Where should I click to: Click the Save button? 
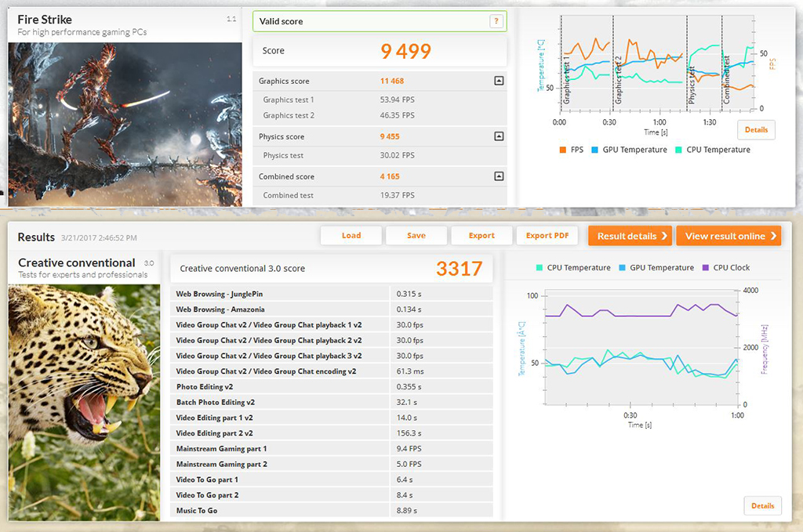[416, 236]
